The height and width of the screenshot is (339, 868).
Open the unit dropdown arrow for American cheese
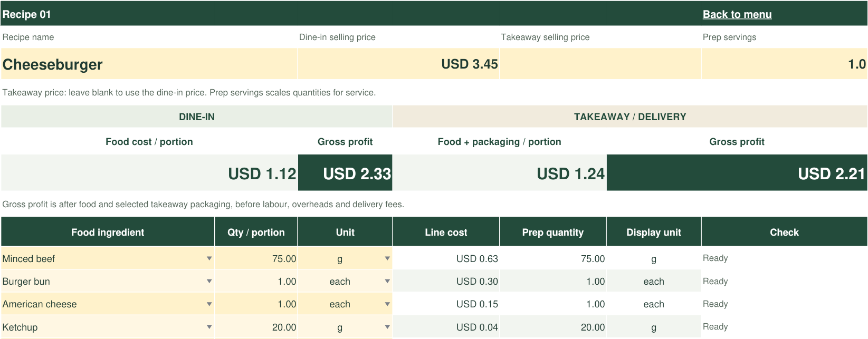point(387,304)
